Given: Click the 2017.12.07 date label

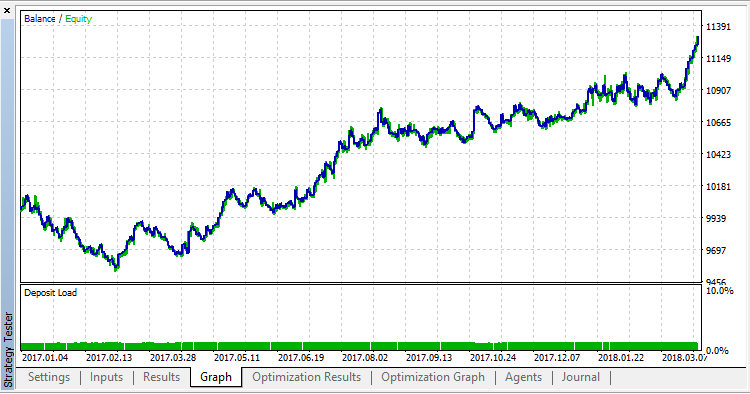Looking at the screenshot, I should coord(557,358).
